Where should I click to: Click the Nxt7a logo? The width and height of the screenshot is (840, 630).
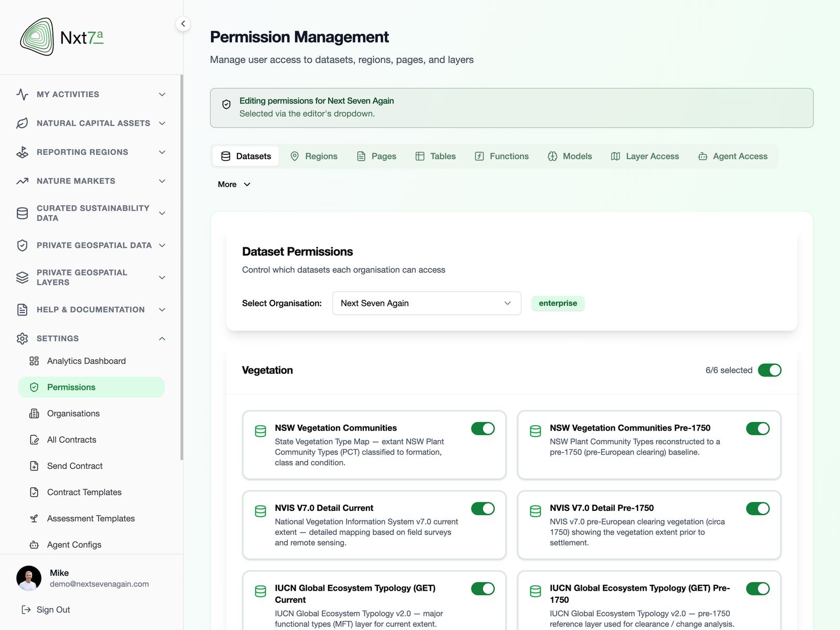(61, 37)
